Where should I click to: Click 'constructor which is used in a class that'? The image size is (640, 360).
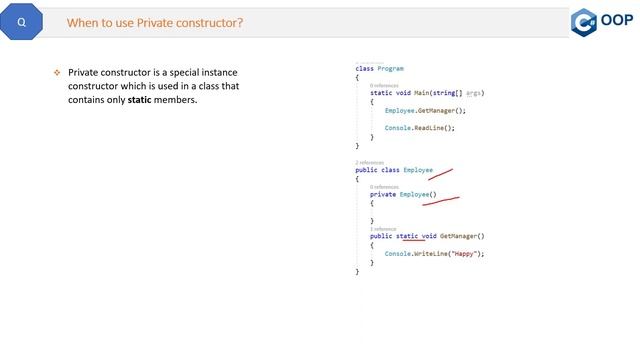[153, 86]
